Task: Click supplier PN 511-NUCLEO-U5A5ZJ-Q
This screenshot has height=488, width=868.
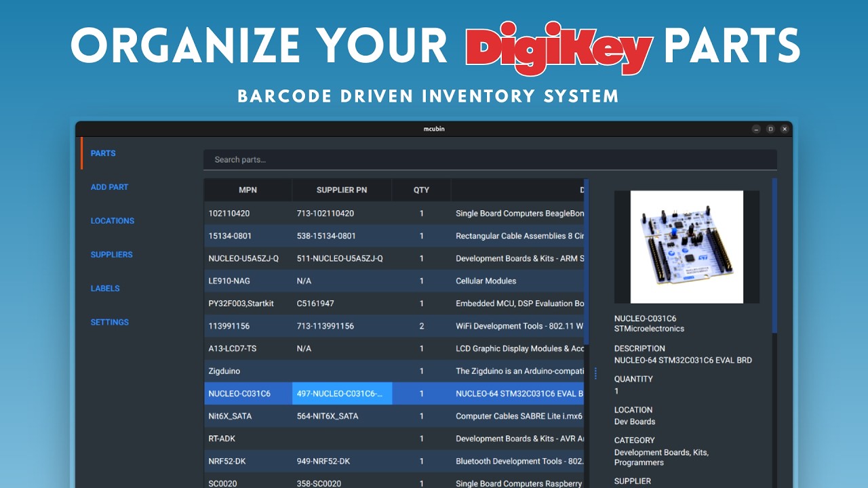Action: click(342, 258)
